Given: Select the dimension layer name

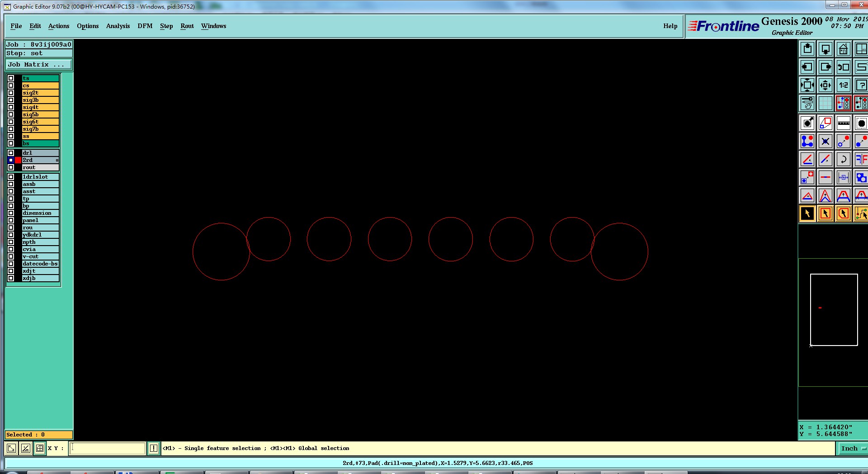Looking at the screenshot, I should 41,213.
